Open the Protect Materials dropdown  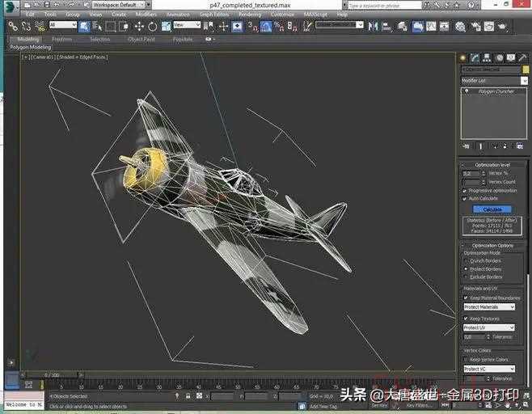click(489, 307)
